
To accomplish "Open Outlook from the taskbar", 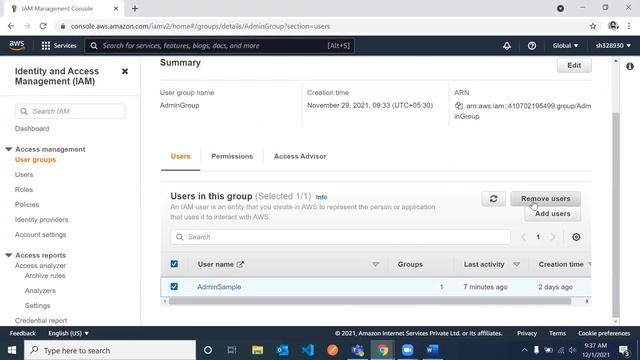I will [282, 350].
